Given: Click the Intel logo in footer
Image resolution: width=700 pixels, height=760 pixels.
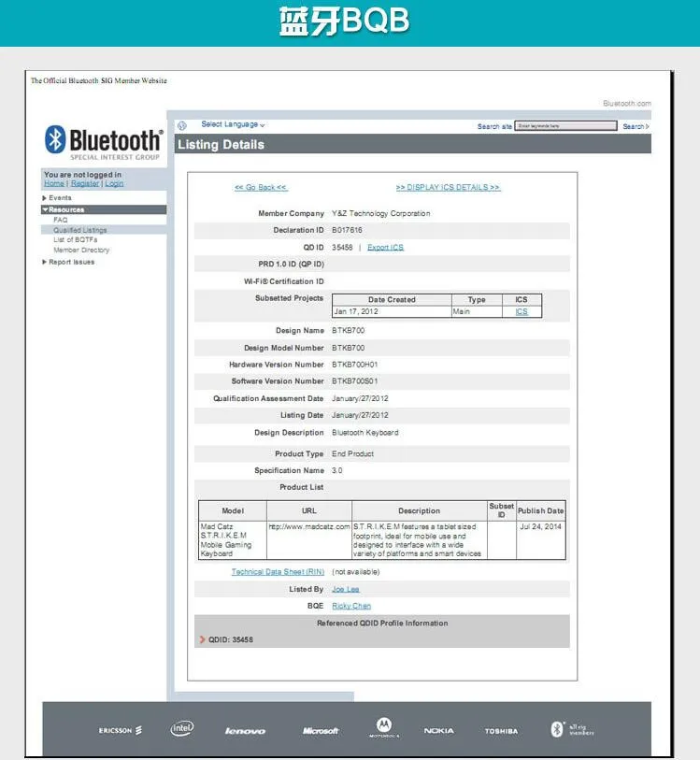Looking at the screenshot, I should click(182, 728).
